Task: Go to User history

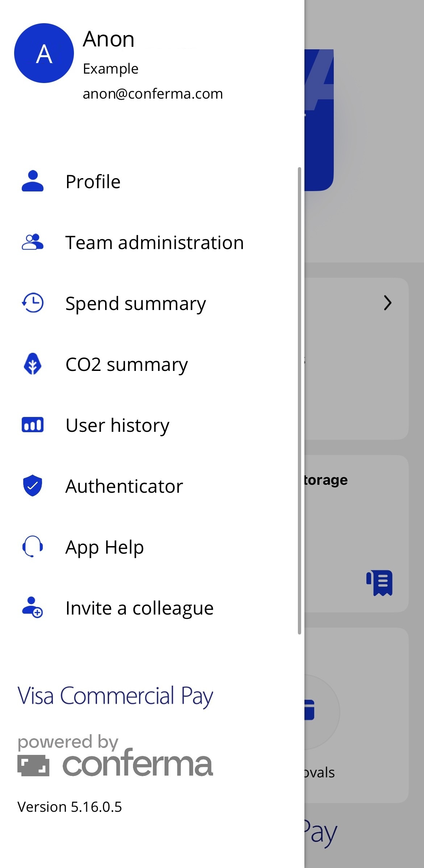Action: click(152, 425)
